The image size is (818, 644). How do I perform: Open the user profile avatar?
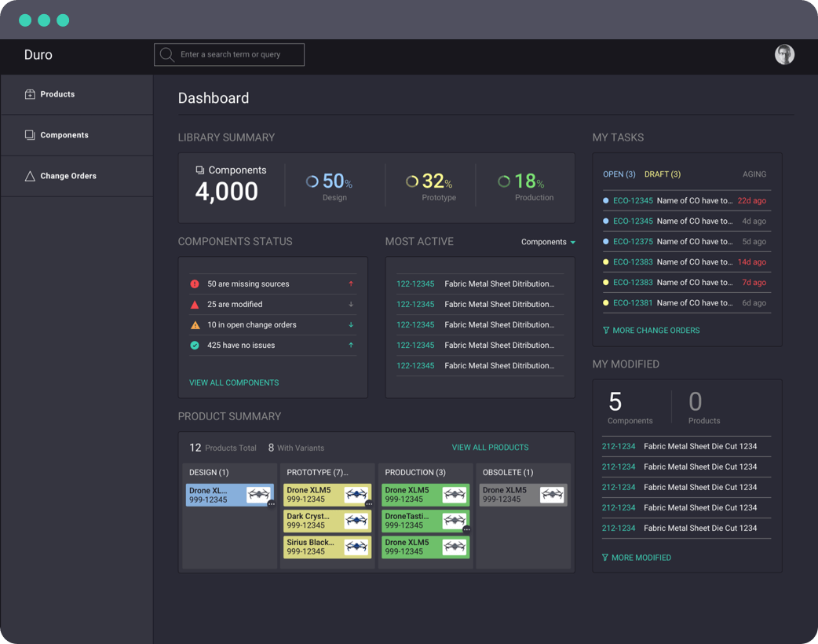point(784,54)
